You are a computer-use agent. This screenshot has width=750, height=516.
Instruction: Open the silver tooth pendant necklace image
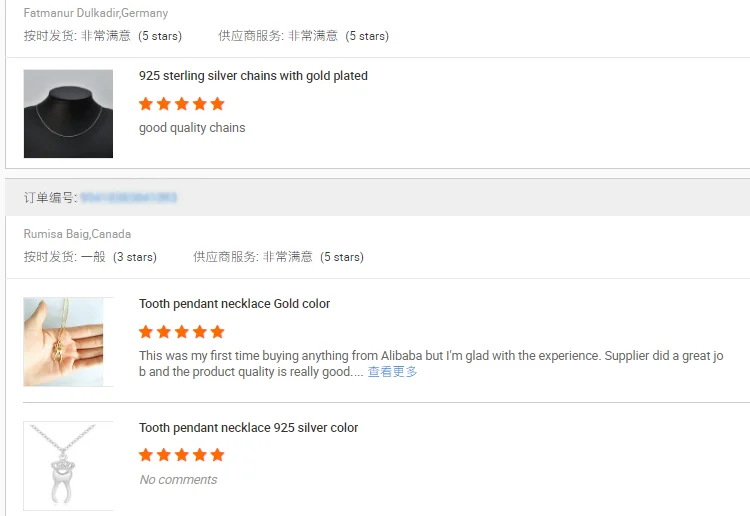[x=68, y=466]
